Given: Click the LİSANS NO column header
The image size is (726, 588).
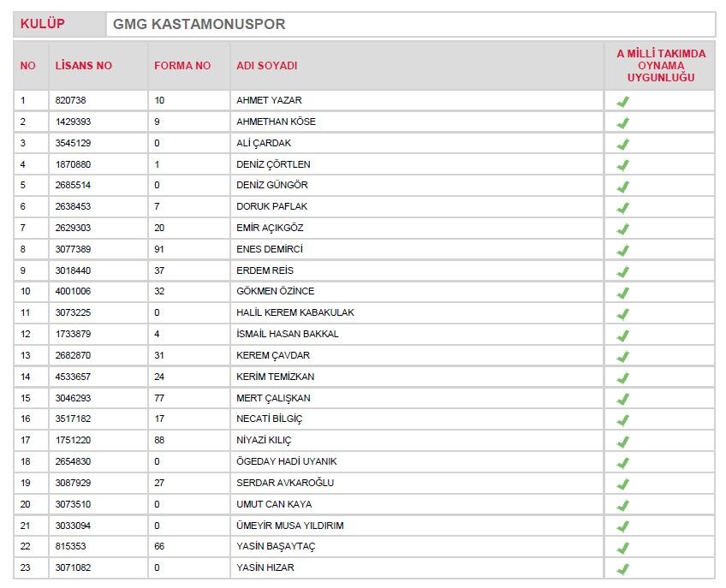Looking at the screenshot, I should point(84,66).
